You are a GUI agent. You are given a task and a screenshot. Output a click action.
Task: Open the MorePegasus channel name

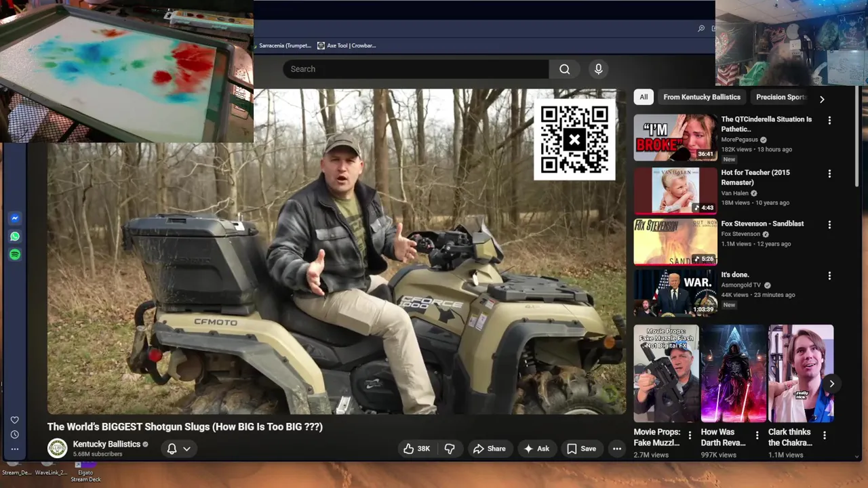click(x=739, y=140)
